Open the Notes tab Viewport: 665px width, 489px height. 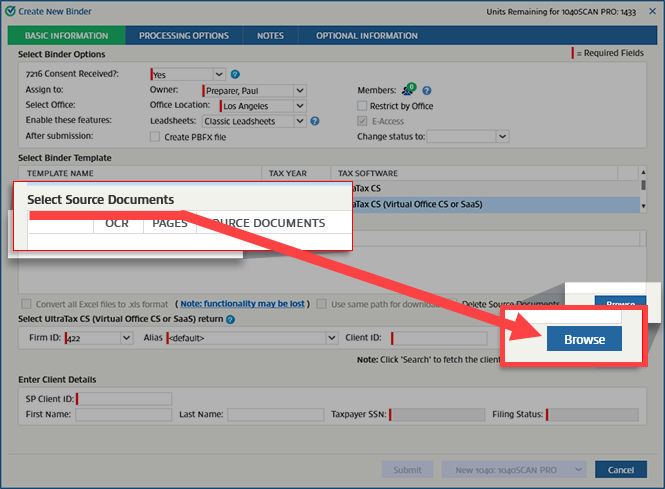point(270,36)
